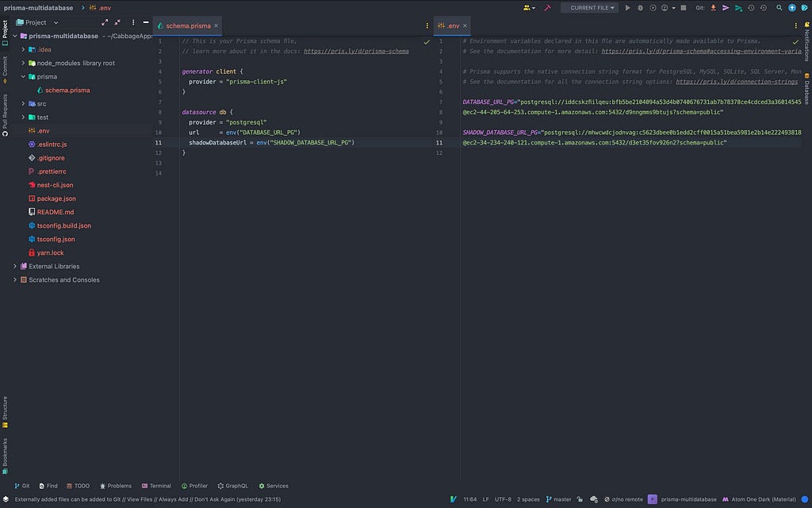Open the pris.ly/d/prisma-schema docs link
The image size is (812, 508).
pyautogui.click(x=356, y=51)
